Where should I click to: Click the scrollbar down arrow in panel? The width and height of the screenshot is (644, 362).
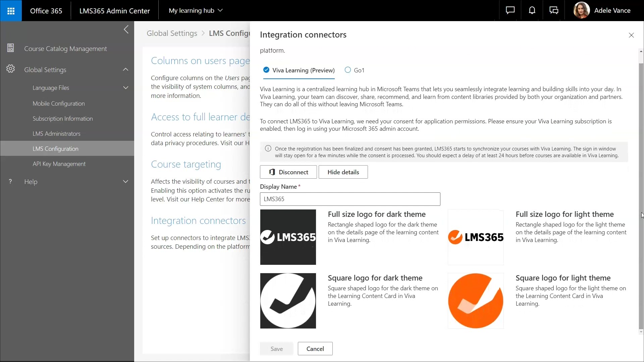[641, 332]
